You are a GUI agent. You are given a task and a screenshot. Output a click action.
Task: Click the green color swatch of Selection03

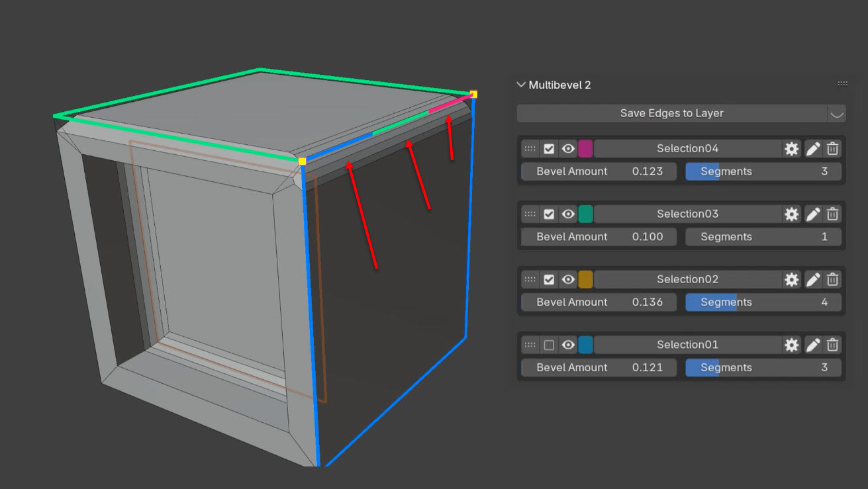point(585,214)
